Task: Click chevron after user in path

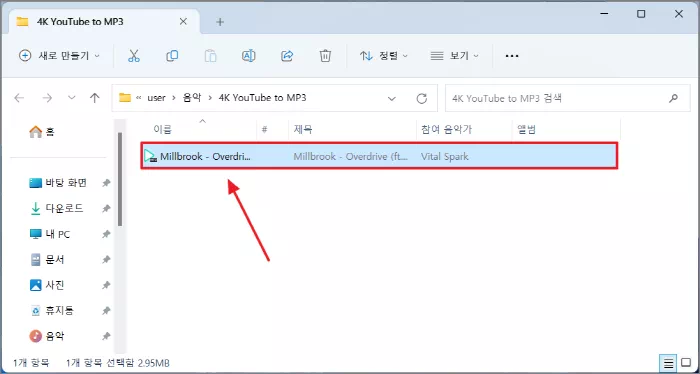Action: [174, 98]
